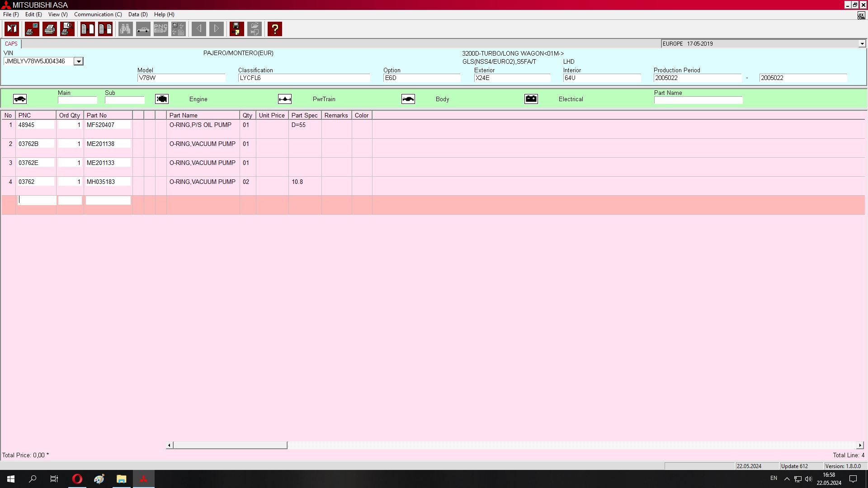The width and height of the screenshot is (868, 488).
Task: Open the Data menu
Action: click(x=138, y=14)
